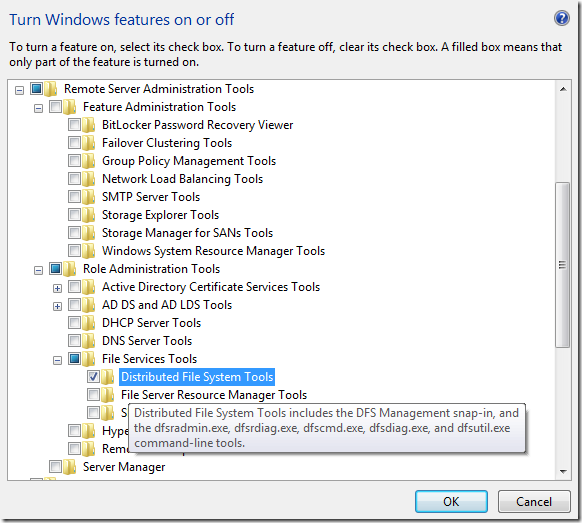582x523 pixels.
Task: Select the Distributed File System Tools row
Action: click(197, 377)
